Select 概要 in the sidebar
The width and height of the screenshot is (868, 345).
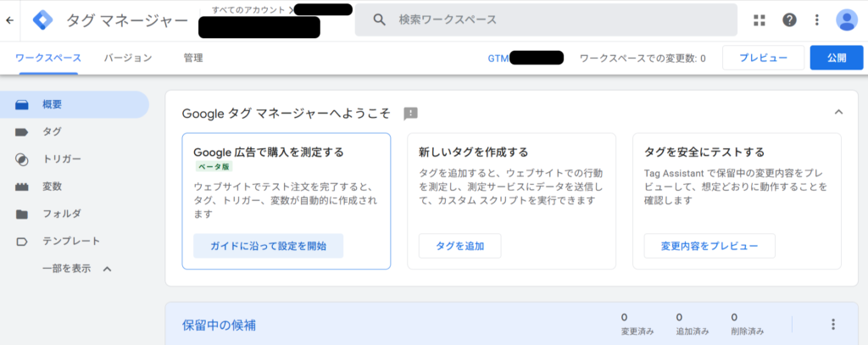point(75,104)
